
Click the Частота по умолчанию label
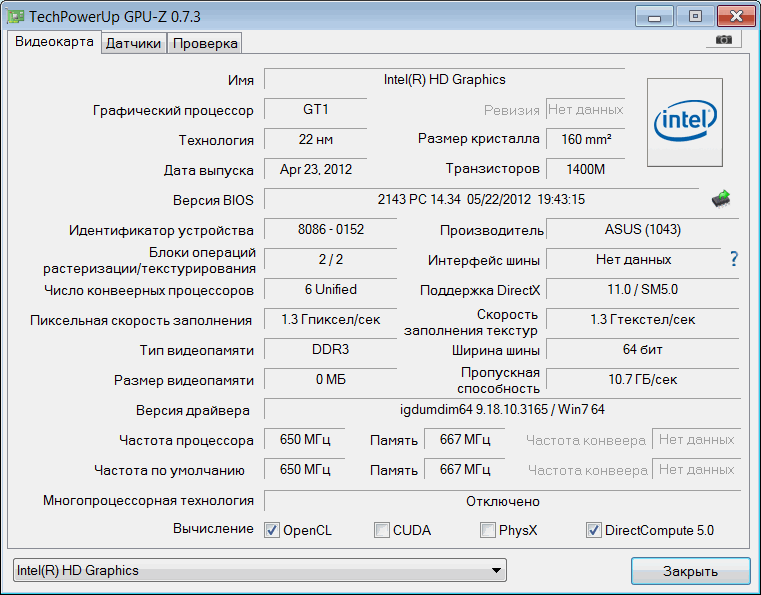pyautogui.click(x=169, y=470)
